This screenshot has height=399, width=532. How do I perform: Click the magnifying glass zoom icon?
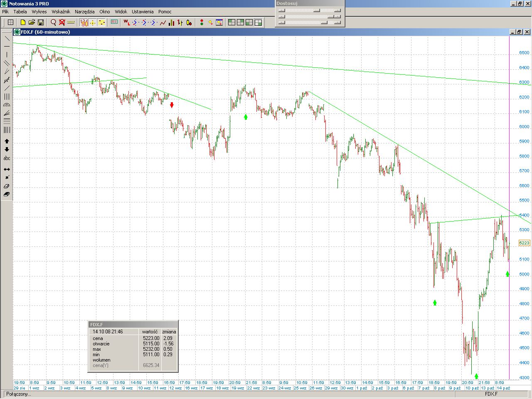point(53,22)
